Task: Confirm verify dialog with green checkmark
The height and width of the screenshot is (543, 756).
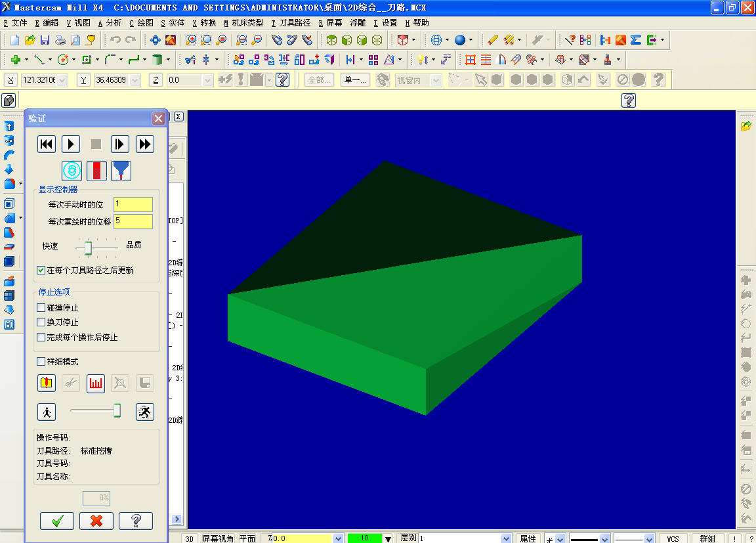Action: (57, 521)
